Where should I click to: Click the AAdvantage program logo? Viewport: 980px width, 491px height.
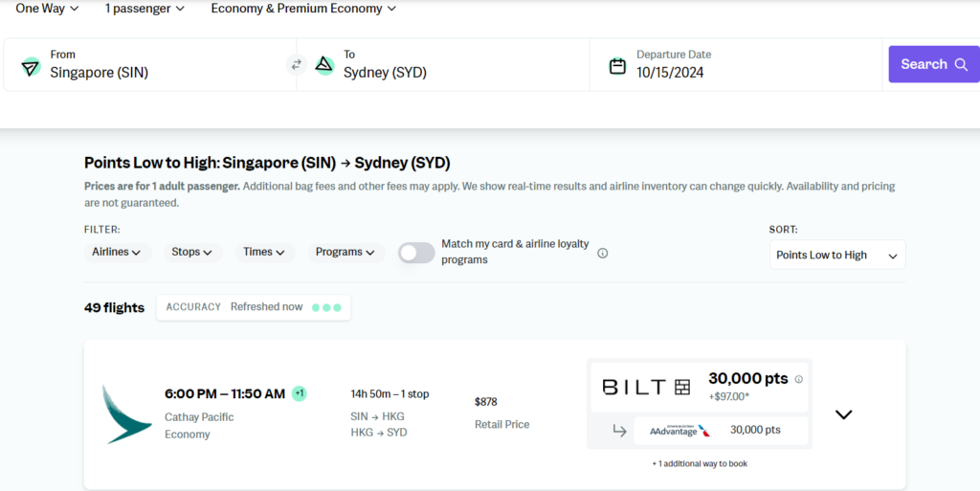click(680, 431)
